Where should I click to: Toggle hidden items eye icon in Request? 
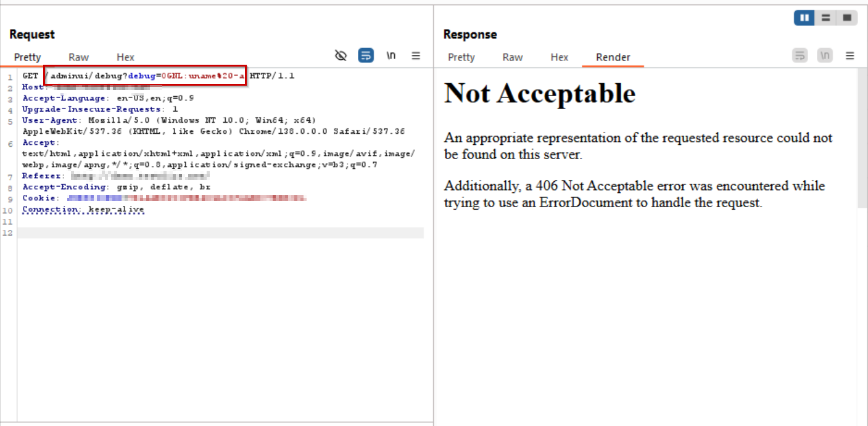point(341,56)
